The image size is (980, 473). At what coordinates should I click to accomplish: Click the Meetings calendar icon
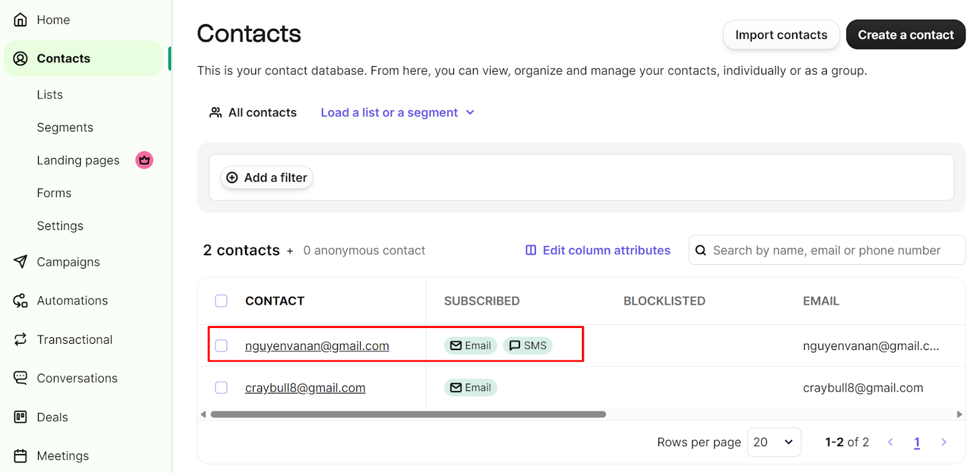[20, 456]
